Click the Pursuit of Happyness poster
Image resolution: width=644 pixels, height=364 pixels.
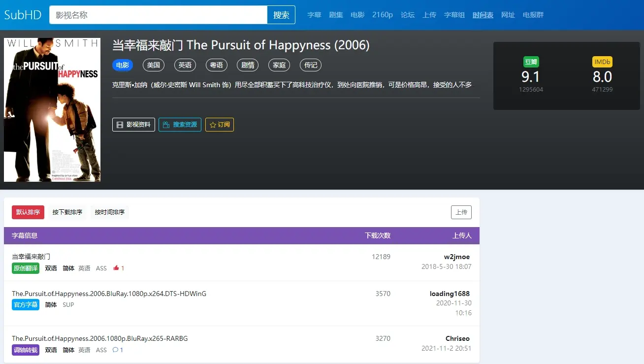click(x=52, y=109)
